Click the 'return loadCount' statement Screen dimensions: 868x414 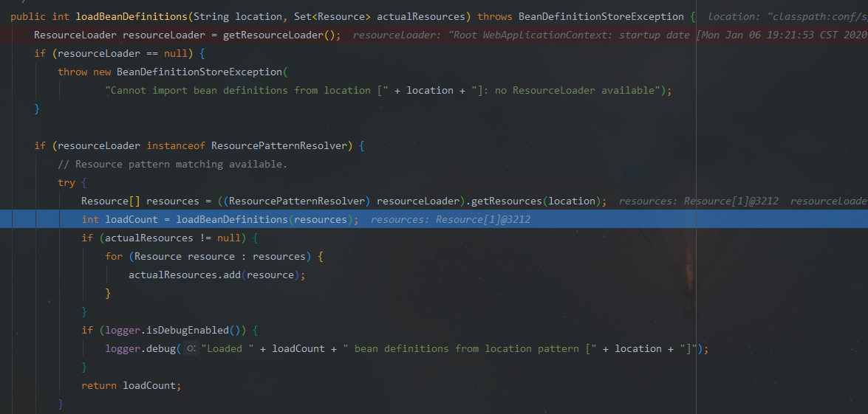click(131, 386)
